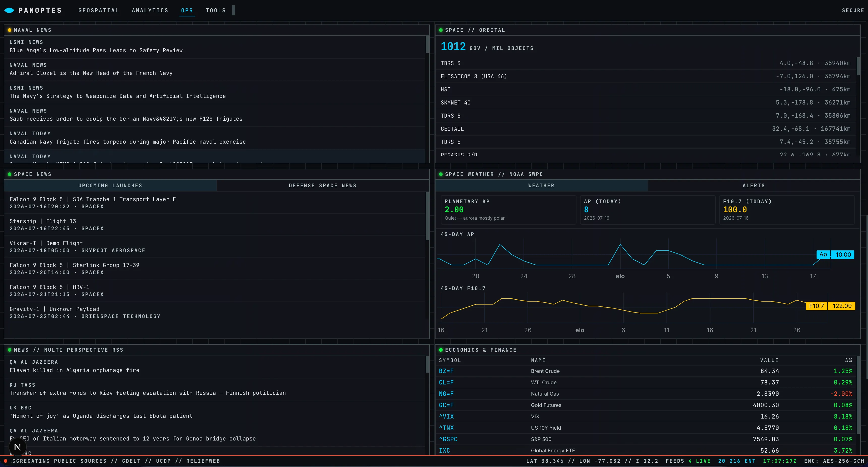868x467 pixels.
Task: Select Starship Flight 13 launch entry
Action: [215, 225]
